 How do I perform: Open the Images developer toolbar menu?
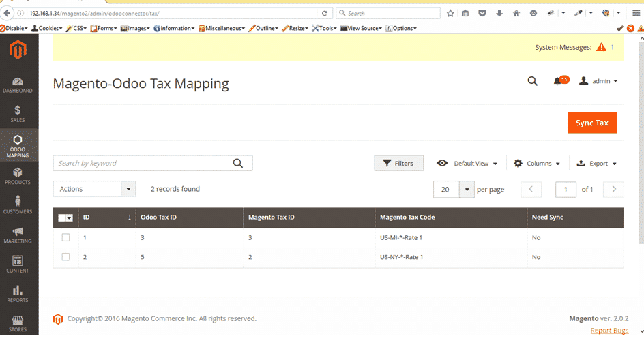click(135, 28)
